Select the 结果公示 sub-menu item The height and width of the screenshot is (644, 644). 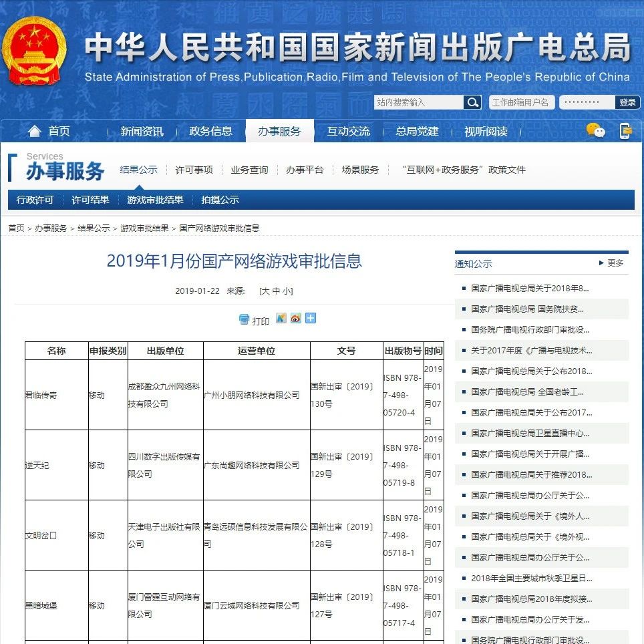[x=138, y=170]
